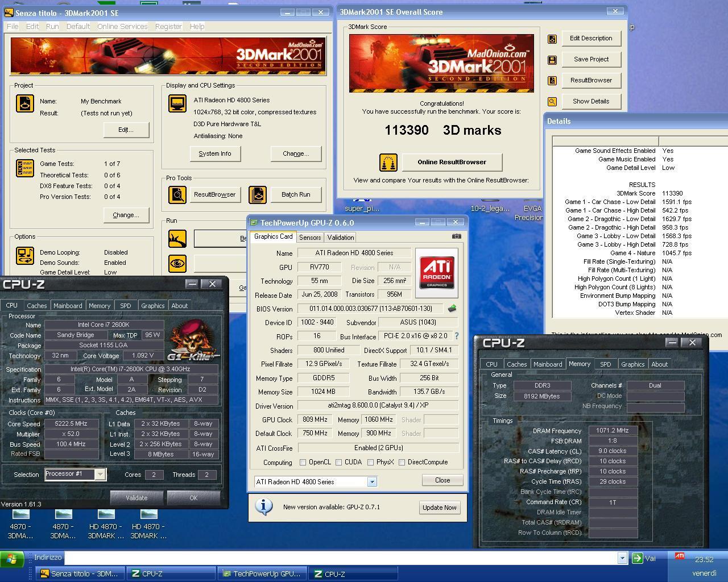Open the Register menu in 3DMark2001

(x=168, y=27)
